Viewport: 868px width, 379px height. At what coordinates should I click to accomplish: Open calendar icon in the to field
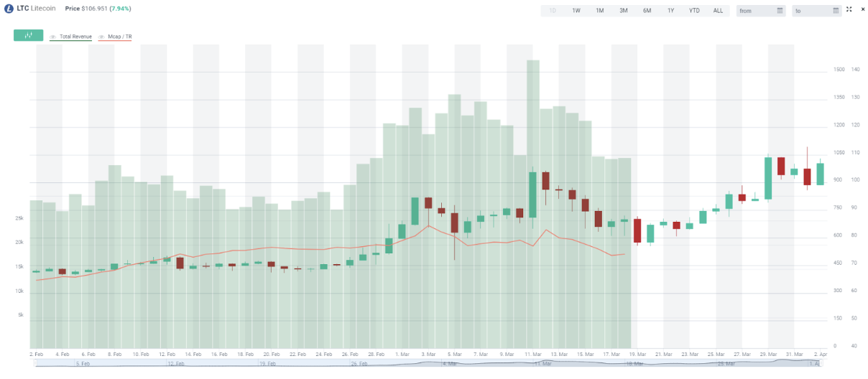click(836, 11)
